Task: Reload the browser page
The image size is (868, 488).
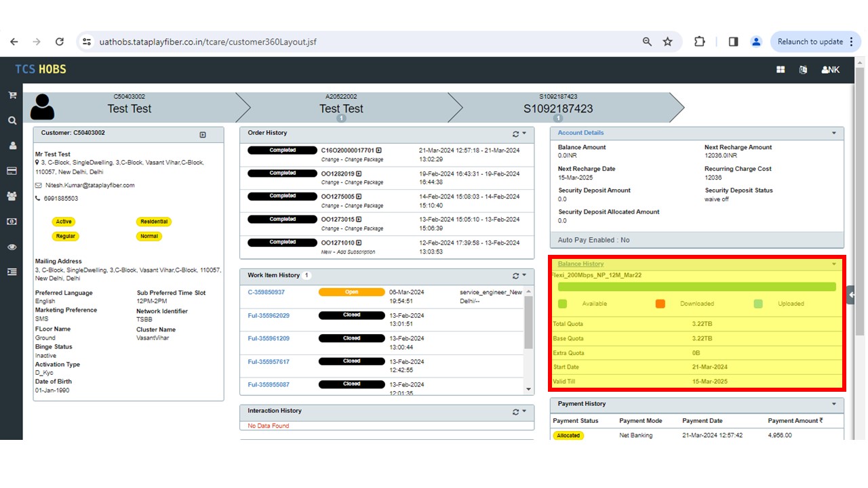Action: click(60, 41)
